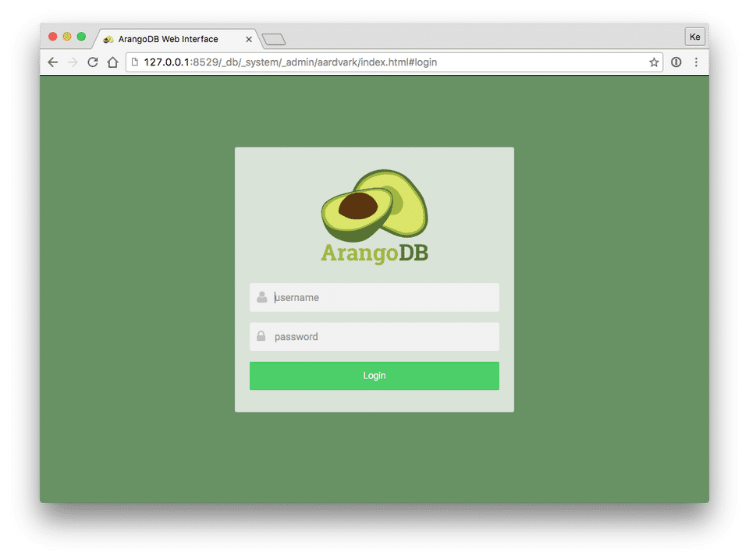749x560 pixels.
Task: Bookmark page with star icon
Action: pyautogui.click(x=654, y=62)
